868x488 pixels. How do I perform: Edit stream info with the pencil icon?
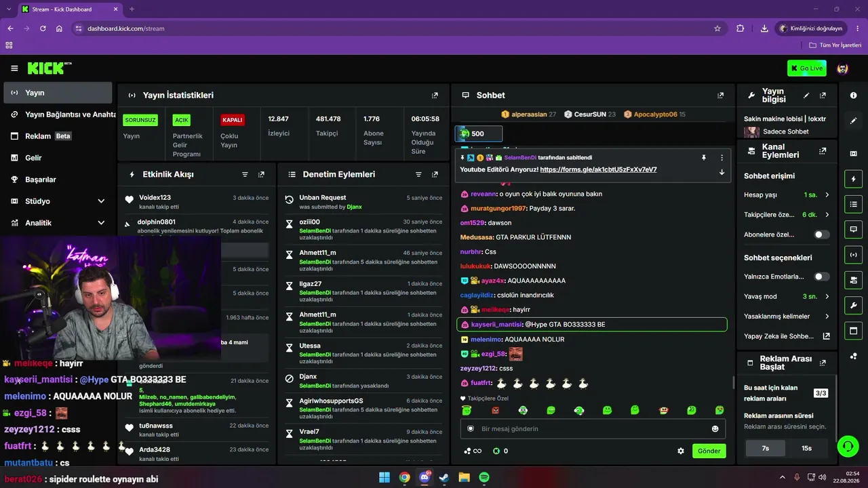[x=806, y=96]
